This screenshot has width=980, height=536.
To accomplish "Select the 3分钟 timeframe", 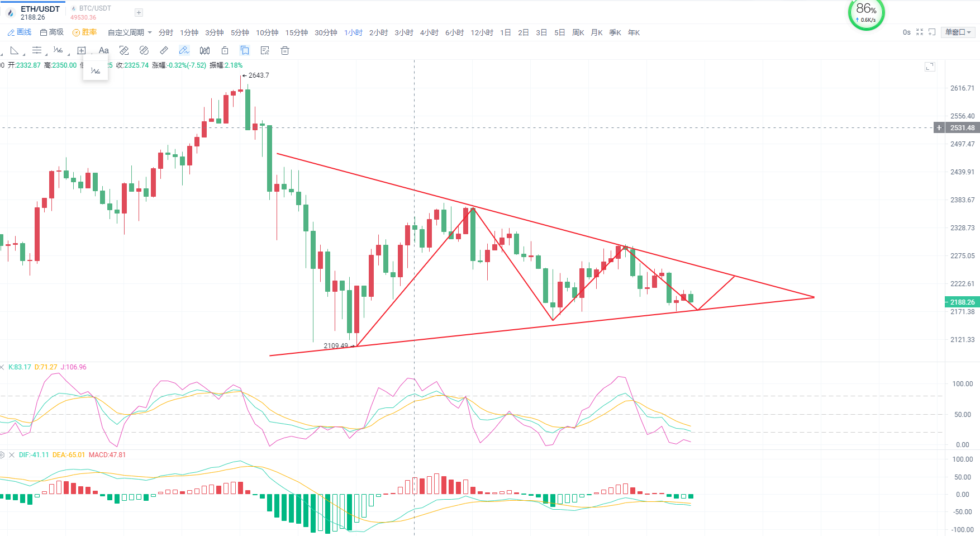I will tap(214, 32).
